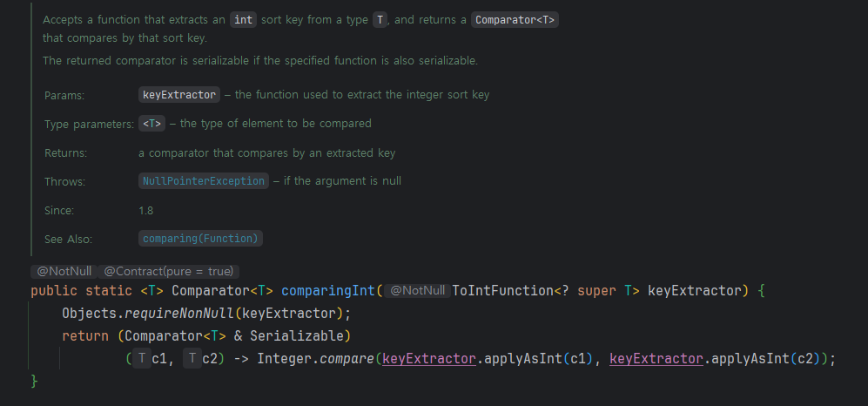Click the keyExtractor chip in Params row
Viewport: 868px width, 406px height.
[x=178, y=95]
